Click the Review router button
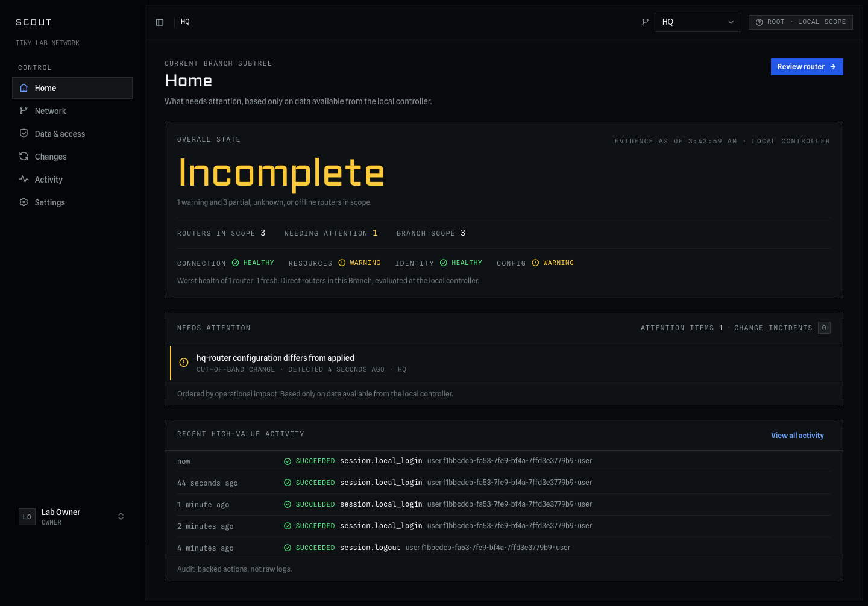 click(807, 67)
